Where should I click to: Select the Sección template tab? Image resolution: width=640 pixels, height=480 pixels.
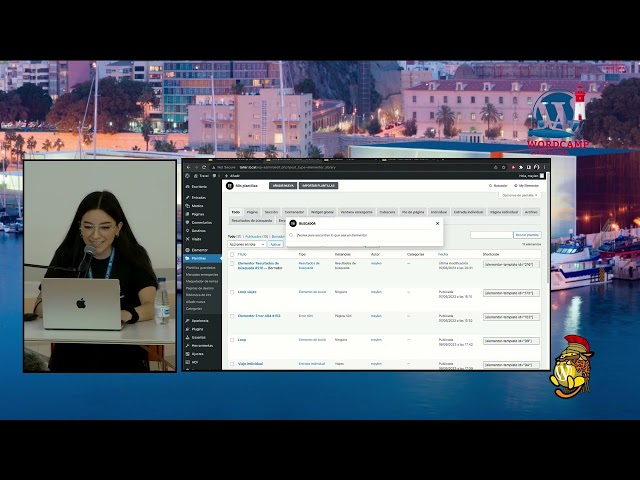271,212
